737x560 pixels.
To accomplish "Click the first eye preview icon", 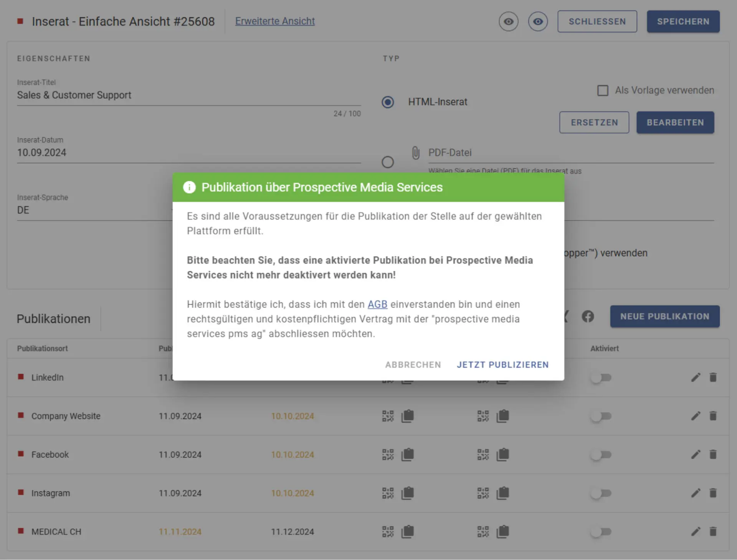I will [509, 21].
